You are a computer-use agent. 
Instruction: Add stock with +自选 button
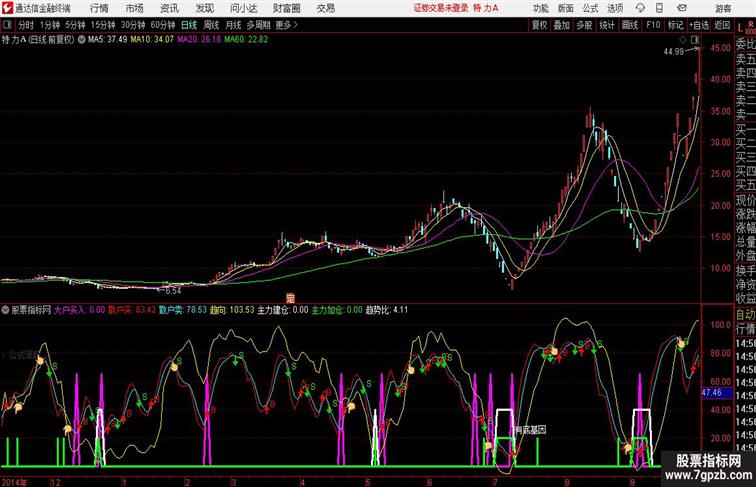click(699, 25)
